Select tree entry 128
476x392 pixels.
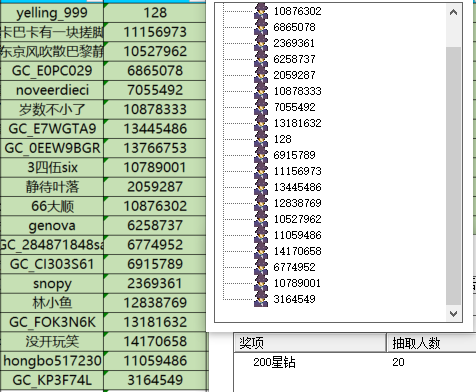[x=282, y=139]
